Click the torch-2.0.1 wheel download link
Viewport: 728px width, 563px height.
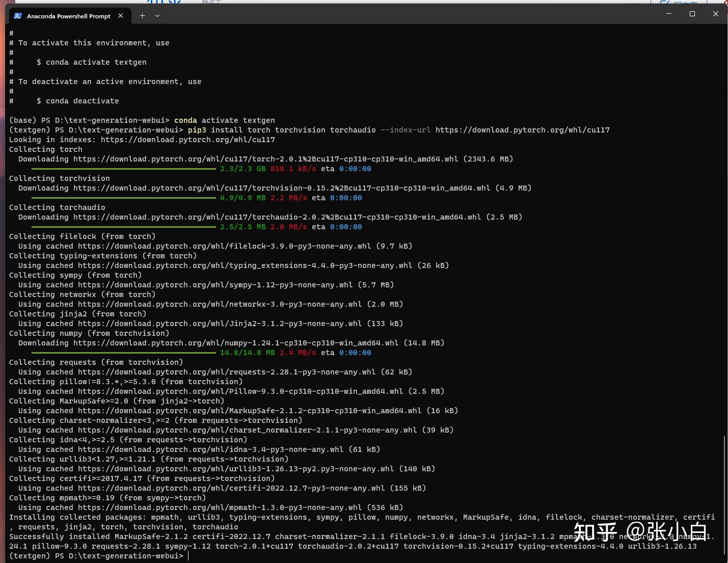point(265,159)
